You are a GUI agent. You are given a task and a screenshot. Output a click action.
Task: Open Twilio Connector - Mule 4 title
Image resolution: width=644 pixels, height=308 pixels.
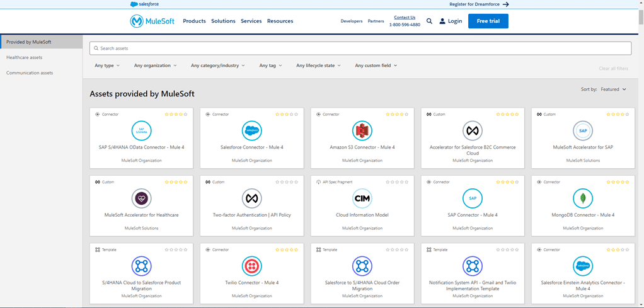pos(252,283)
